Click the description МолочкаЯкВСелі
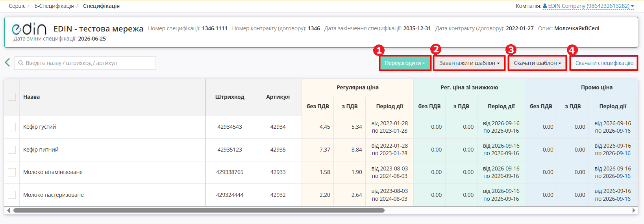Viewport: 644px width, 224px height. tap(577, 28)
